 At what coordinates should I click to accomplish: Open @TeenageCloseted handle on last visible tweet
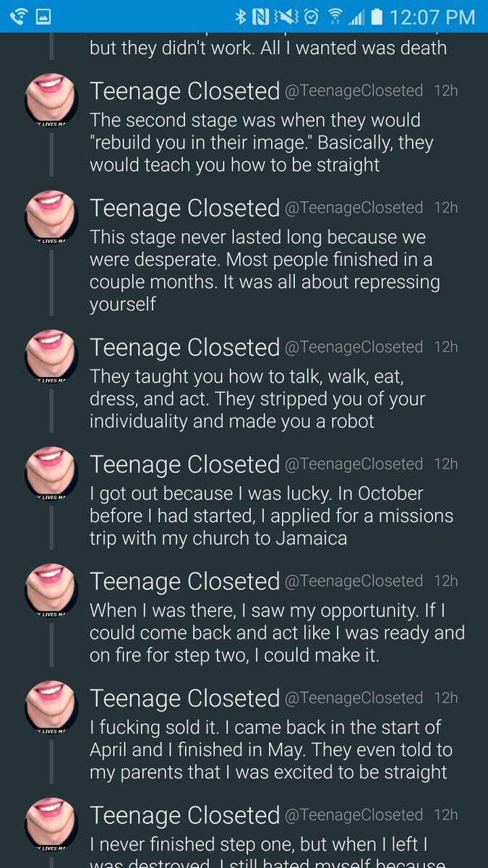point(354,814)
